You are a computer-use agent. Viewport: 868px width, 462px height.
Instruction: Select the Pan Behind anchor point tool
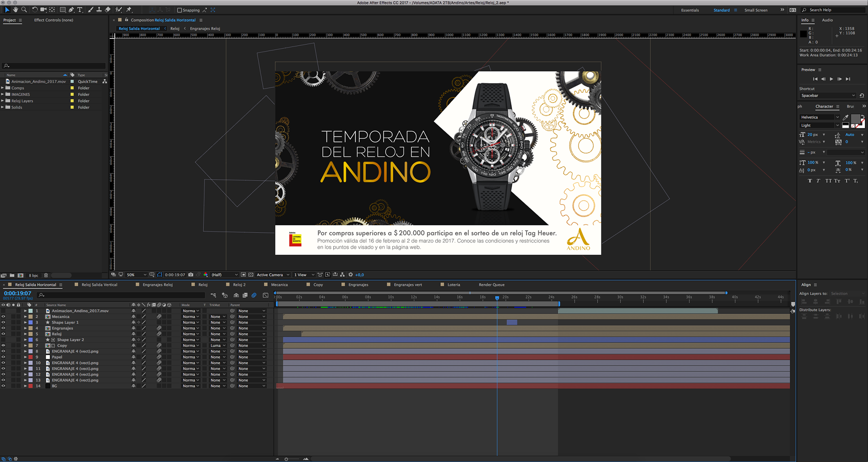pyautogui.click(x=52, y=10)
